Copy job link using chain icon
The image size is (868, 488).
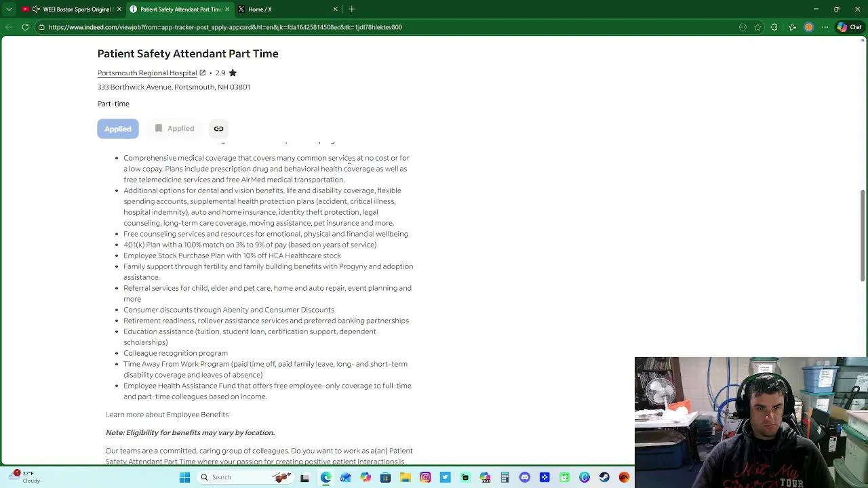[x=218, y=129]
